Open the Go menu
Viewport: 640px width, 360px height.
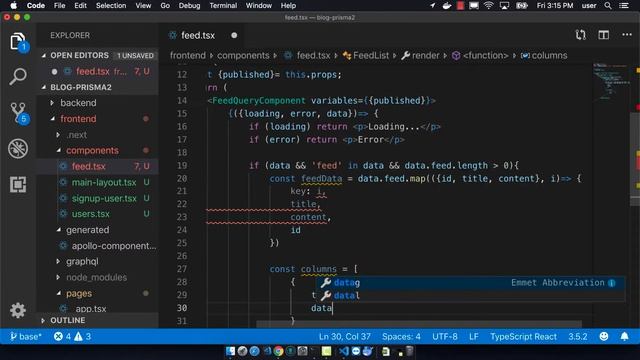[165, 6]
